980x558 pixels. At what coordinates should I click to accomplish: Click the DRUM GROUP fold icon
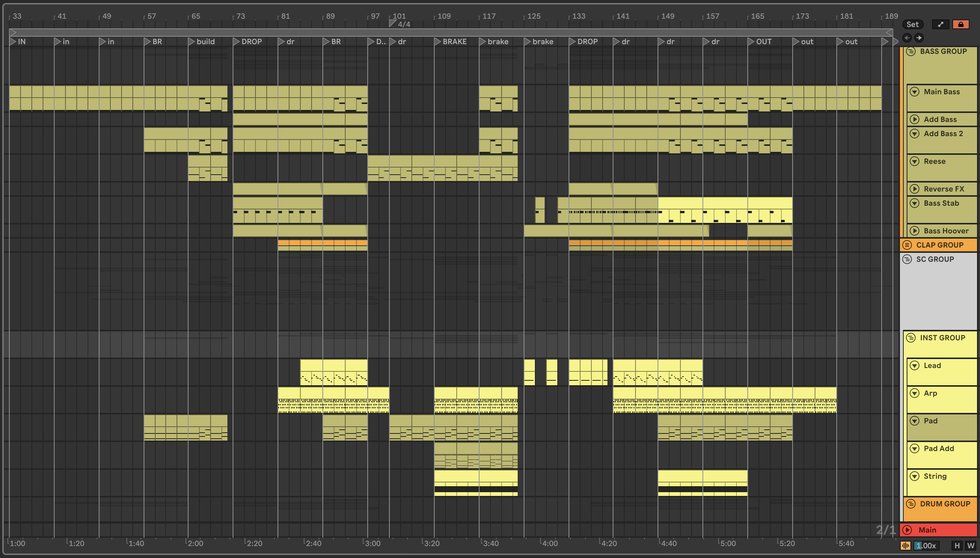point(911,503)
